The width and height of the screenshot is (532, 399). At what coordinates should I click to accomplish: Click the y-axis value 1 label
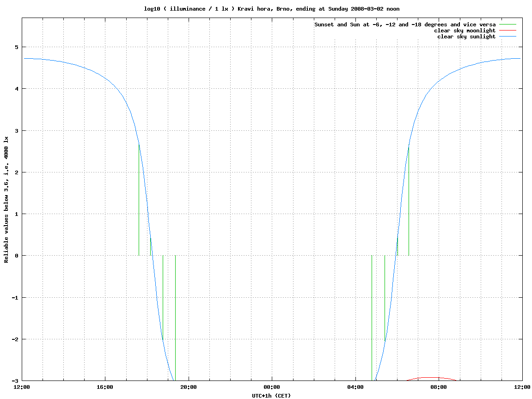coord(17,214)
